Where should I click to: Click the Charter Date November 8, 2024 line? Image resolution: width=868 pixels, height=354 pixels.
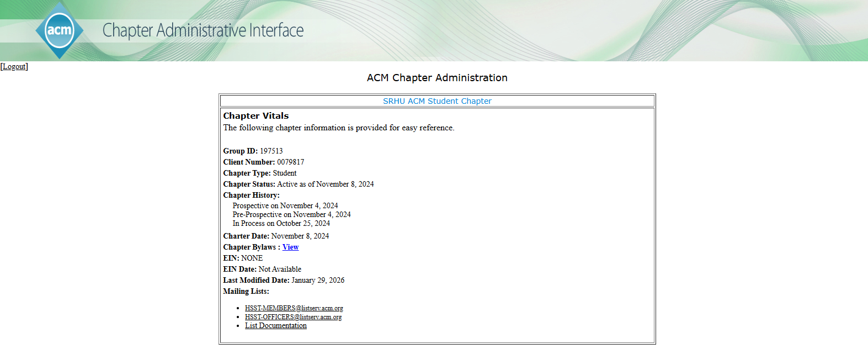pos(276,236)
